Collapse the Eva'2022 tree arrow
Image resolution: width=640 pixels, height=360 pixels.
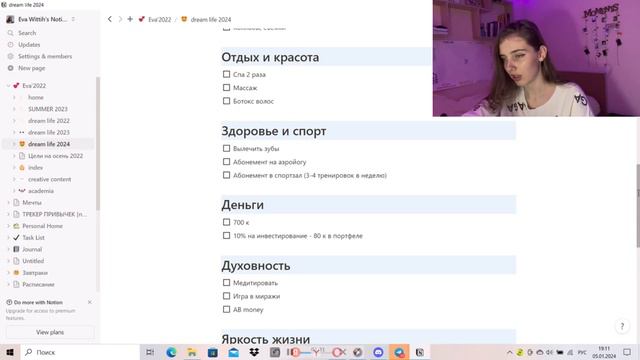coord(9,86)
